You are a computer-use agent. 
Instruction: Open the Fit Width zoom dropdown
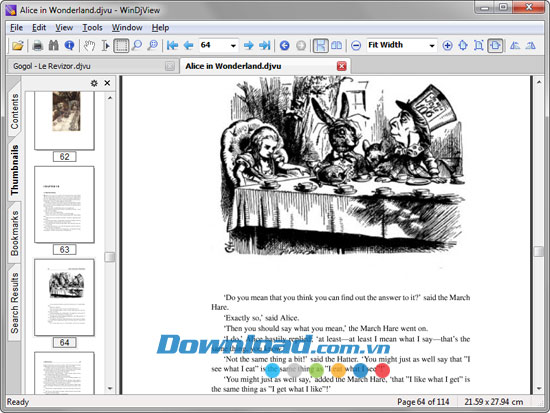(x=432, y=46)
